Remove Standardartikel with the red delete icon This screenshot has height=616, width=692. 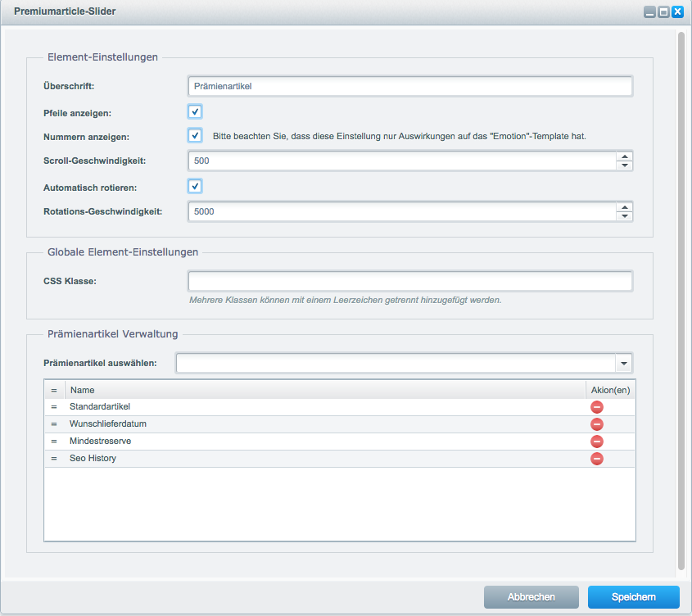597,407
